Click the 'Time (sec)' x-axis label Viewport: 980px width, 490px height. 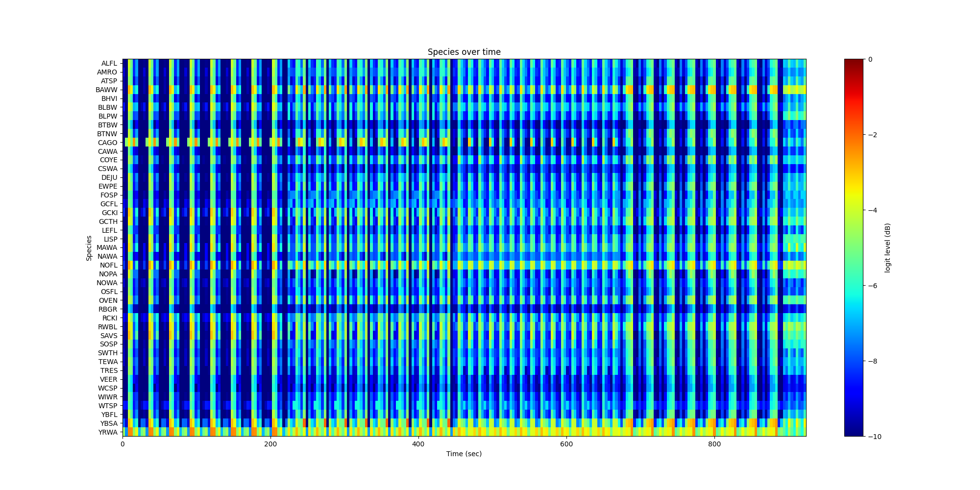click(x=464, y=454)
